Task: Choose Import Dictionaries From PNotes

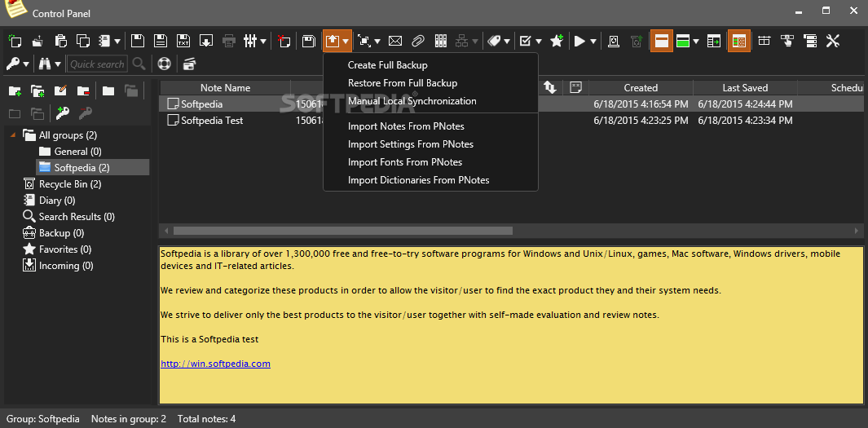Action: [x=430, y=180]
